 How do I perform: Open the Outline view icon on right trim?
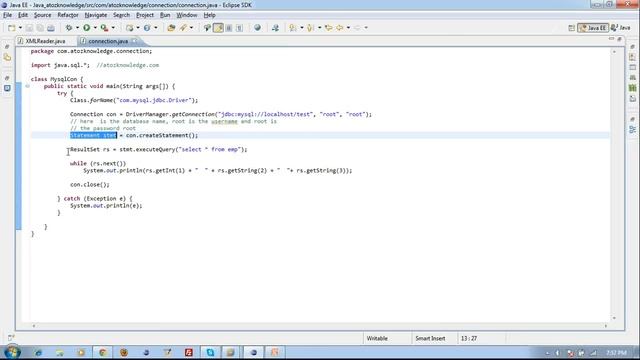point(633,130)
